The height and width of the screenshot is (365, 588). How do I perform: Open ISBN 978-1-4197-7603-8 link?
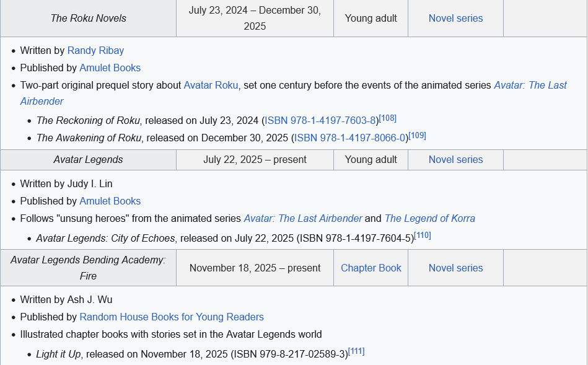[320, 120]
